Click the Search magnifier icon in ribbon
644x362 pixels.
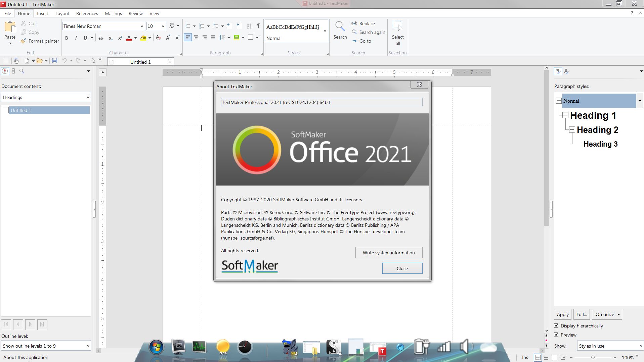pyautogui.click(x=340, y=27)
